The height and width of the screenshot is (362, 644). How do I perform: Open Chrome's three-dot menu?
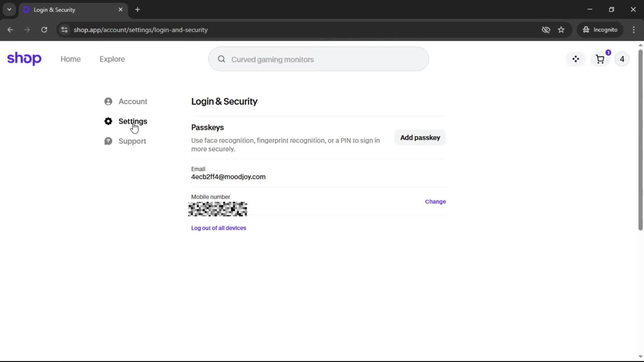634,30
